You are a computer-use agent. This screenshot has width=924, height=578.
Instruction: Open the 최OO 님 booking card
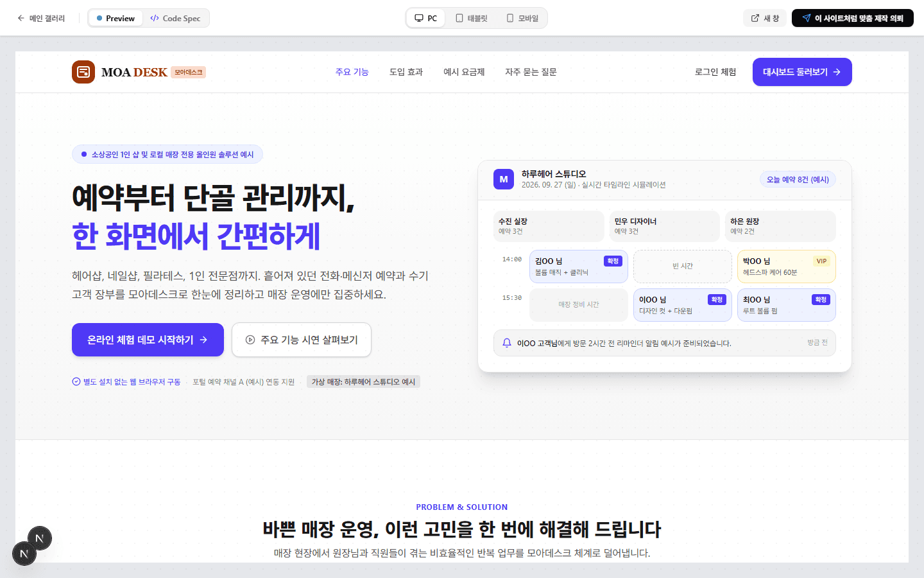point(787,305)
